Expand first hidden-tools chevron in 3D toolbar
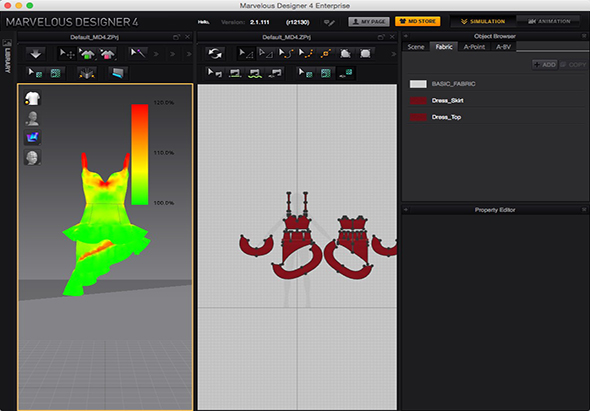This screenshot has width=590, height=411. [x=156, y=54]
